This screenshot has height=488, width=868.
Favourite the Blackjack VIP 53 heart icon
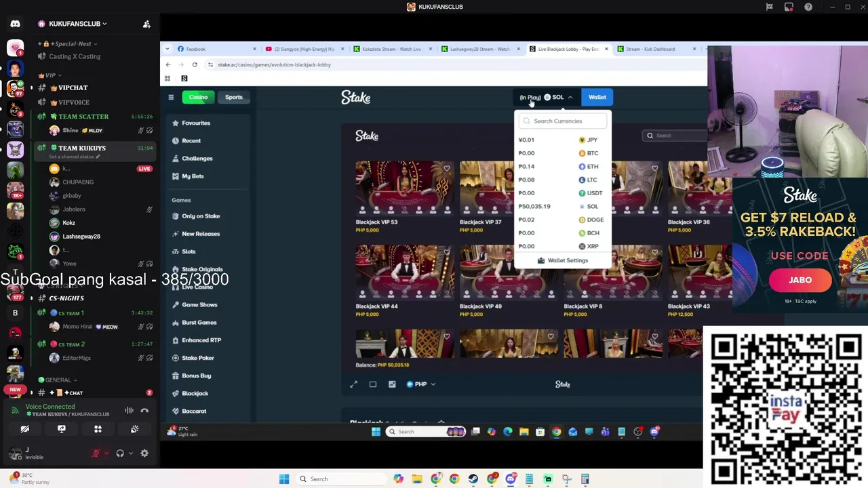coord(446,168)
